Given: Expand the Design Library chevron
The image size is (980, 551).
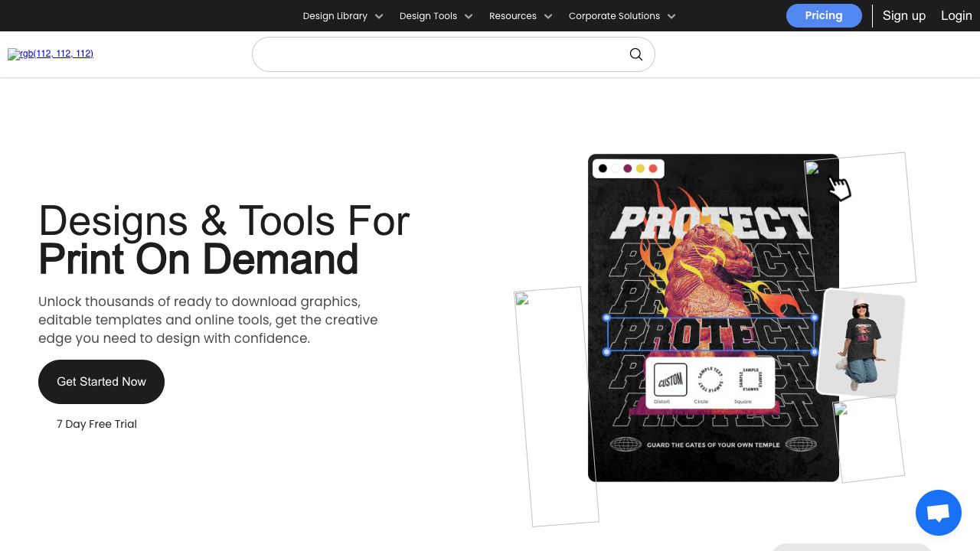Looking at the screenshot, I should [x=379, y=16].
